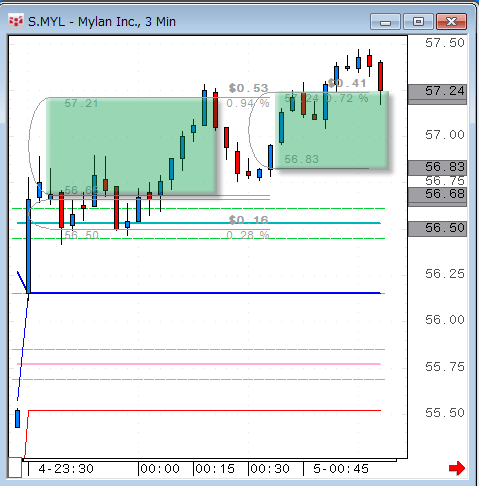Click the 57.21 label in green box
This screenshot has height=486, width=479.
81,103
